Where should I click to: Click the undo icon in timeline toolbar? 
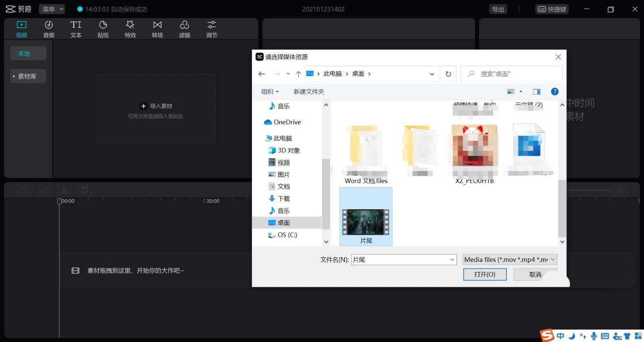(24, 190)
